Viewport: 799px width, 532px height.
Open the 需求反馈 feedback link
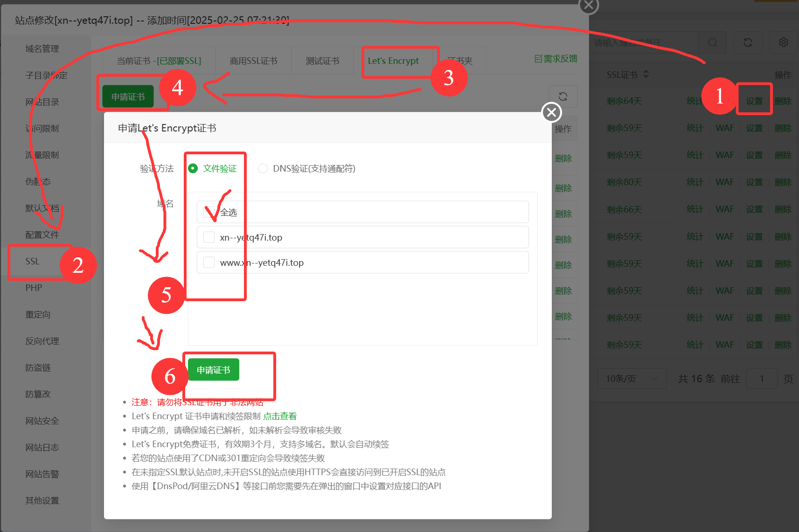coord(556,59)
